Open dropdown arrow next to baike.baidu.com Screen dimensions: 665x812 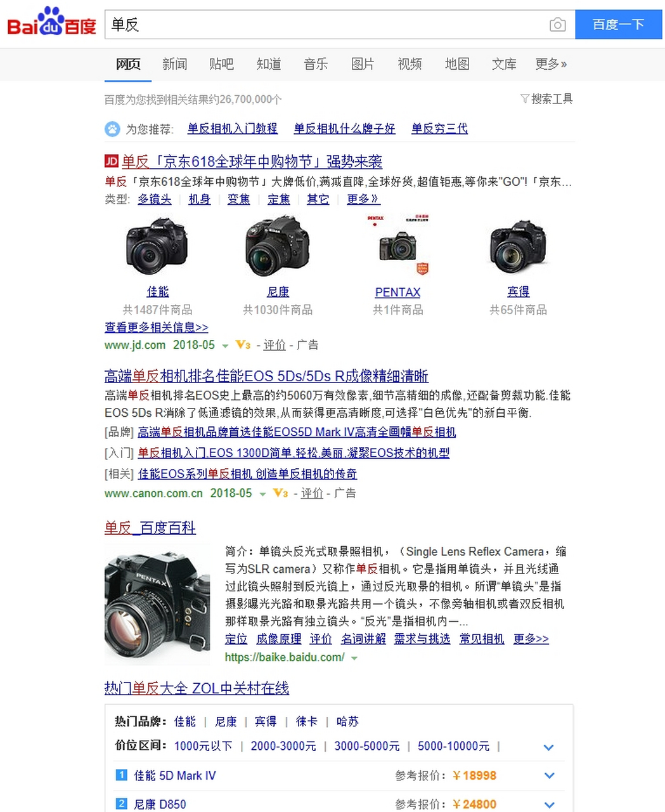click(x=354, y=658)
